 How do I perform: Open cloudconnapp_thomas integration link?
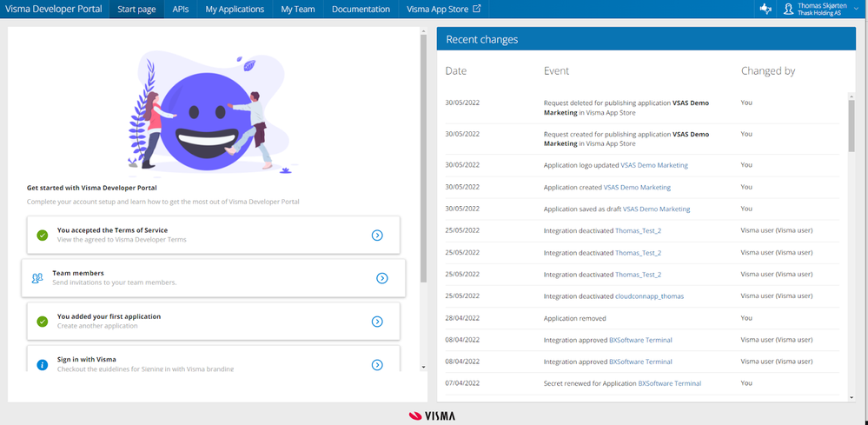[649, 296]
